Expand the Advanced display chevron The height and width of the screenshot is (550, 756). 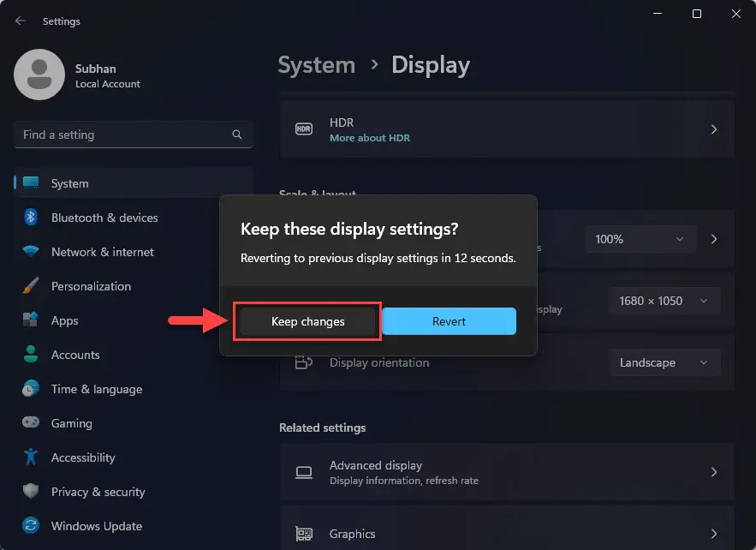pos(714,472)
